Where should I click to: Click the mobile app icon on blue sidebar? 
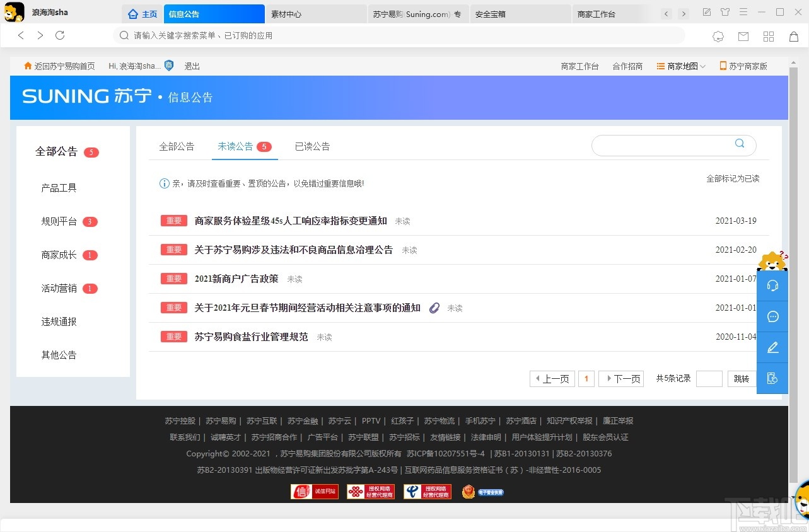click(x=772, y=378)
